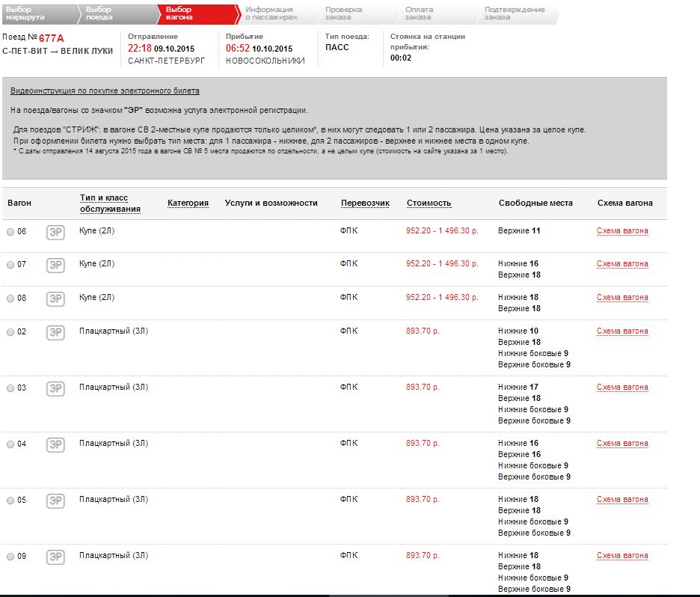Click the ЭР icon for wagon 07
This screenshot has height=597, width=700.
(x=55, y=265)
